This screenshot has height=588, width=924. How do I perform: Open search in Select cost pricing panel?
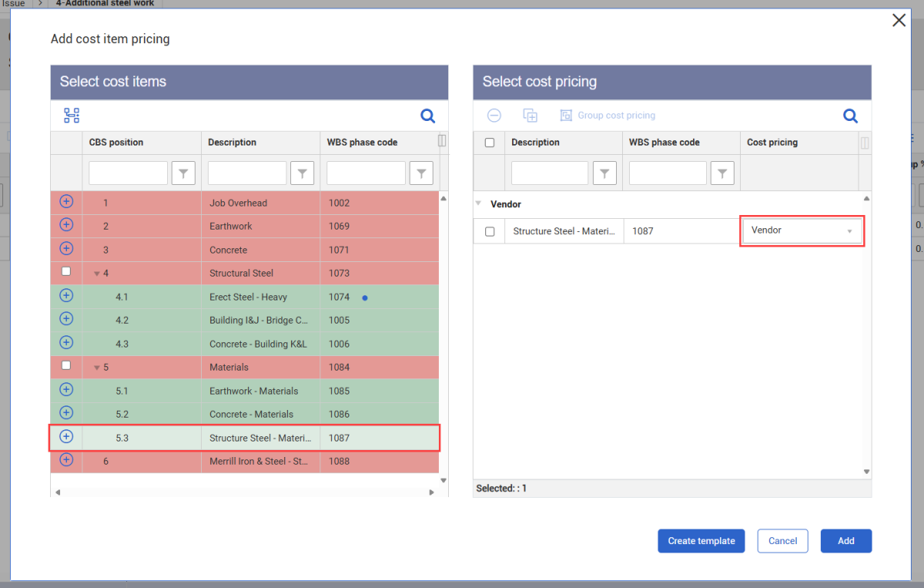pyautogui.click(x=850, y=116)
